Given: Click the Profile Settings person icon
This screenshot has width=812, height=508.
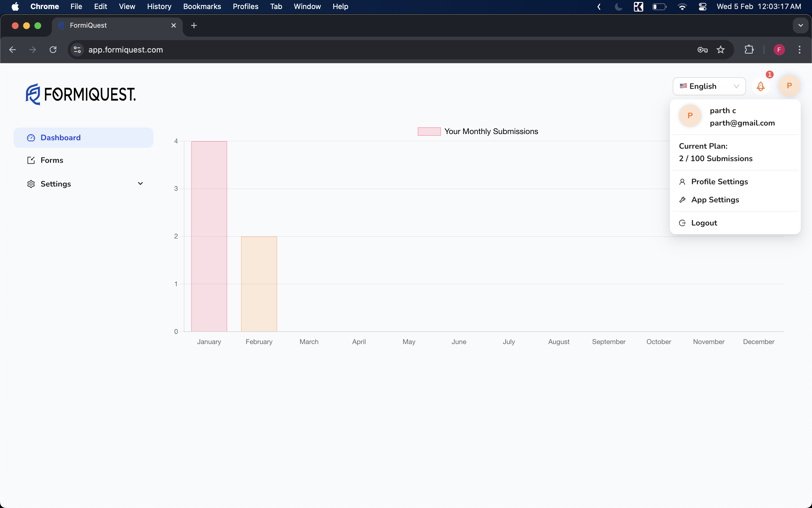Looking at the screenshot, I should pyautogui.click(x=682, y=182).
